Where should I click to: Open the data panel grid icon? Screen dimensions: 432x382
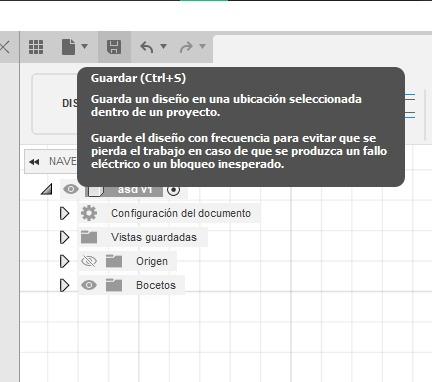point(36,47)
